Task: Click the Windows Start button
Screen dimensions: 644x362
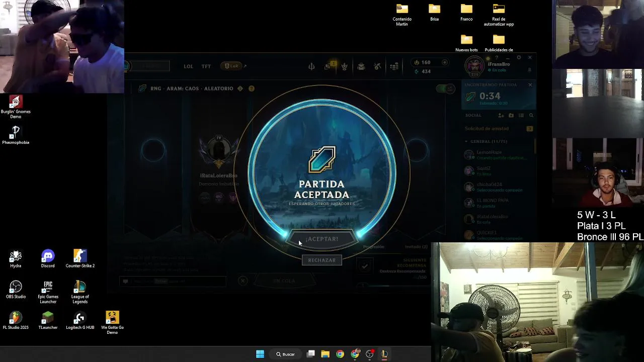Action: pos(260,354)
